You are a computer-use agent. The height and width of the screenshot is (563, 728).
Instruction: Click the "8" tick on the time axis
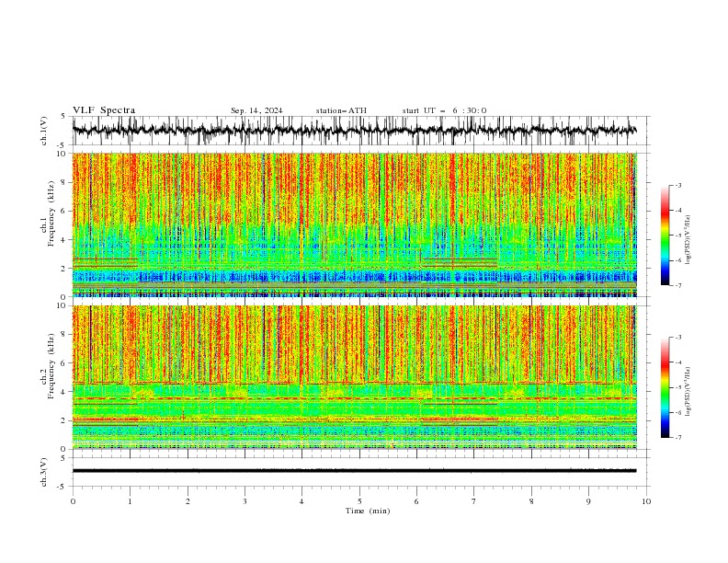[531, 501]
